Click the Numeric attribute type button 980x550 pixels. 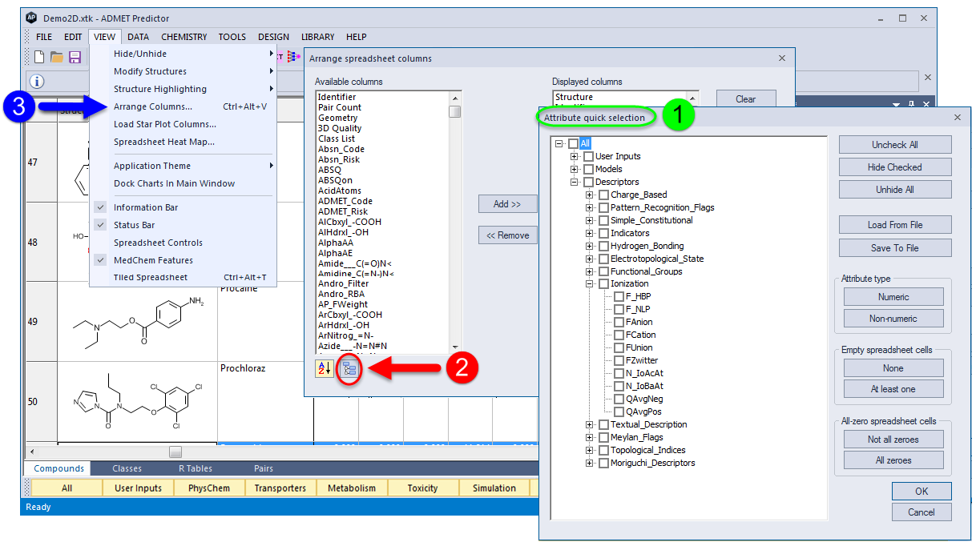893,297
